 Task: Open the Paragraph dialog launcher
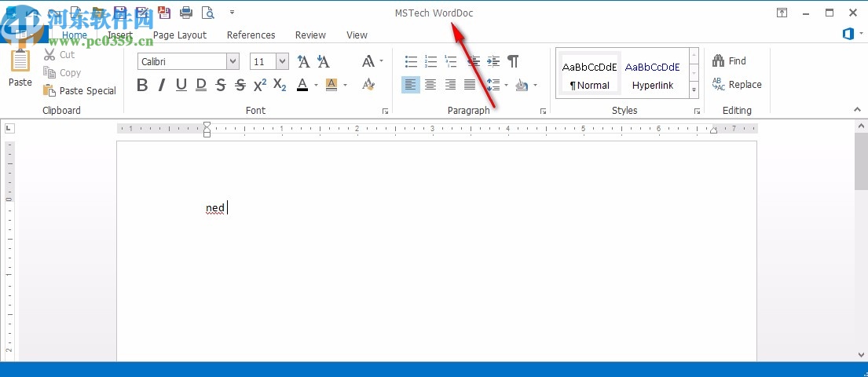pos(544,112)
